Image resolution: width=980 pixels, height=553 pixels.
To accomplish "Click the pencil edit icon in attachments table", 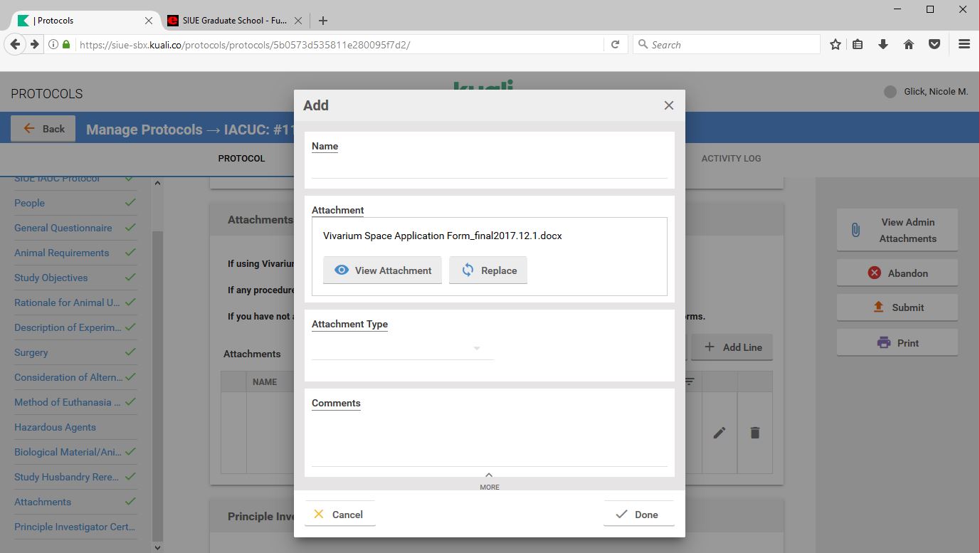I will point(720,433).
